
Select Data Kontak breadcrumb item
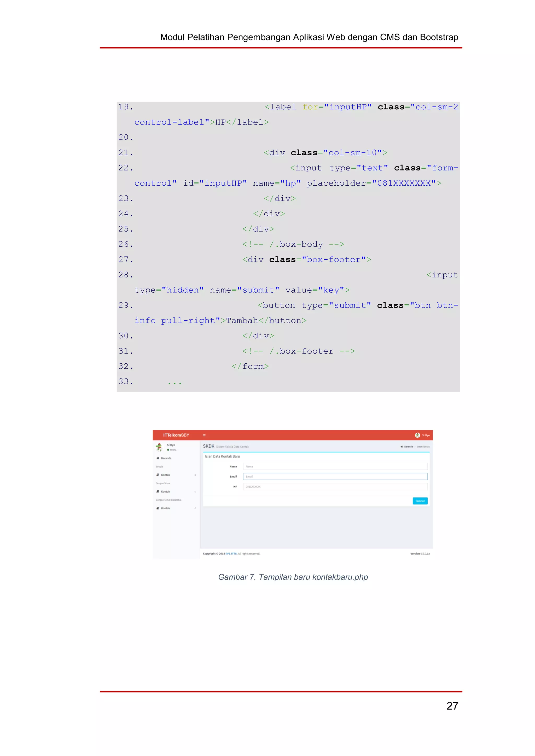click(x=423, y=446)
